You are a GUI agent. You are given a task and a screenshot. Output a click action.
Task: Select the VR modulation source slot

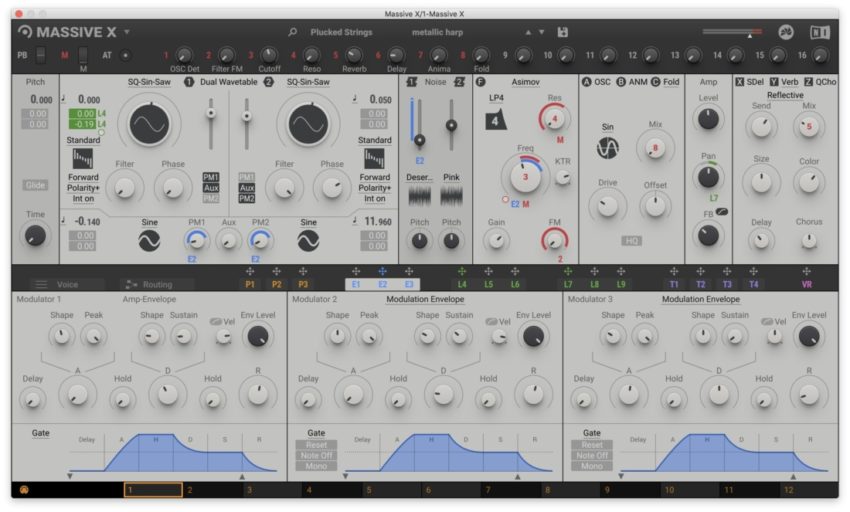tap(806, 284)
